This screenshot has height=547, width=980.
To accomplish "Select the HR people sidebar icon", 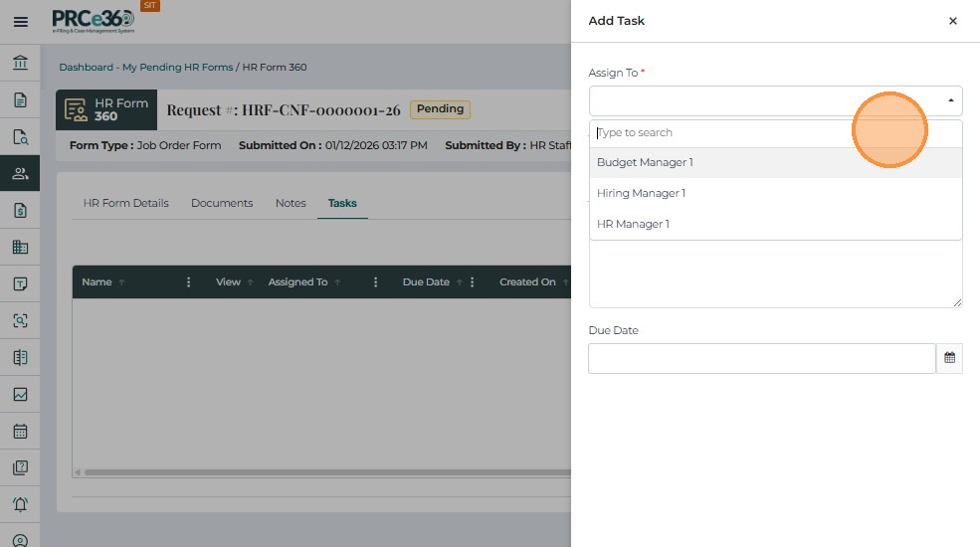I will [20, 173].
